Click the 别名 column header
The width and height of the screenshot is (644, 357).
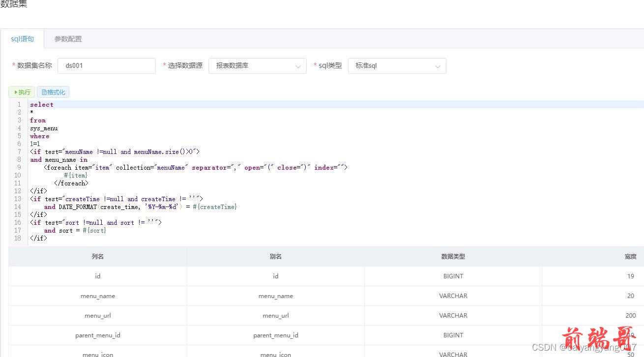point(275,257)
